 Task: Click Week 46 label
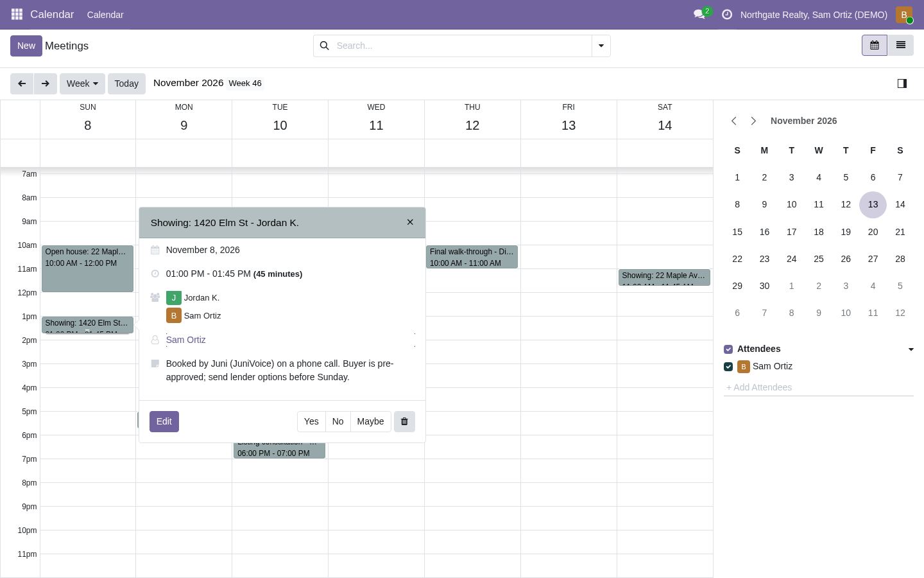245,83
